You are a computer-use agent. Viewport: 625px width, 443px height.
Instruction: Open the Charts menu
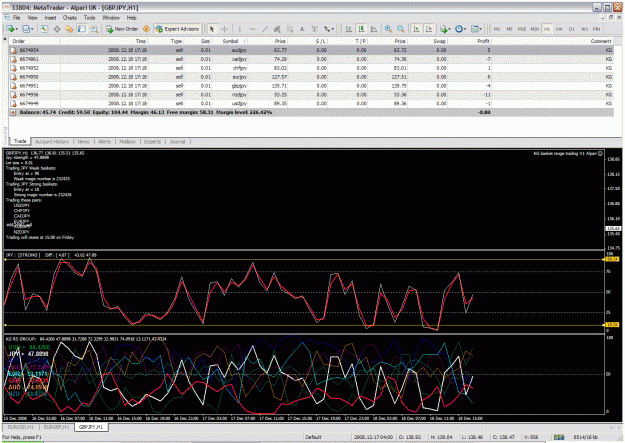coord(69,18)
